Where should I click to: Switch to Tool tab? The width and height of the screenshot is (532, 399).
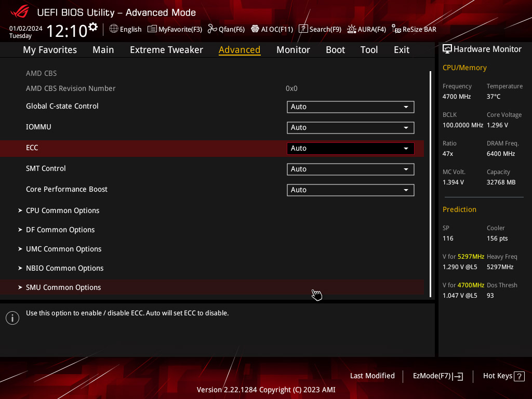[x=369, y=50]
